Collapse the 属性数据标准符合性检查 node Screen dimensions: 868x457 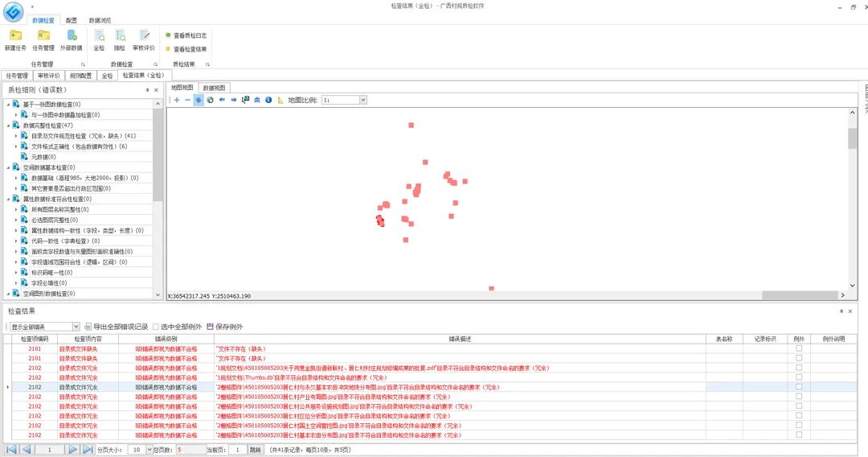[x=8, y=199]
